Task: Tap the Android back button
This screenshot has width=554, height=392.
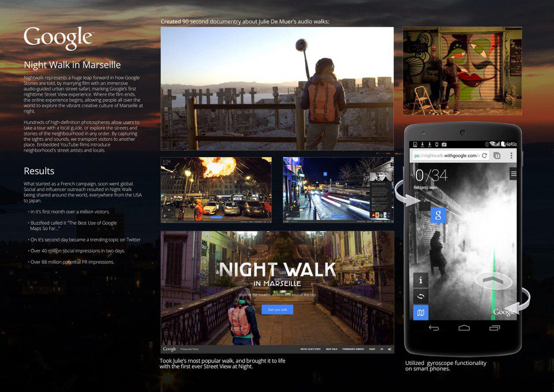Action: point(433,328)
